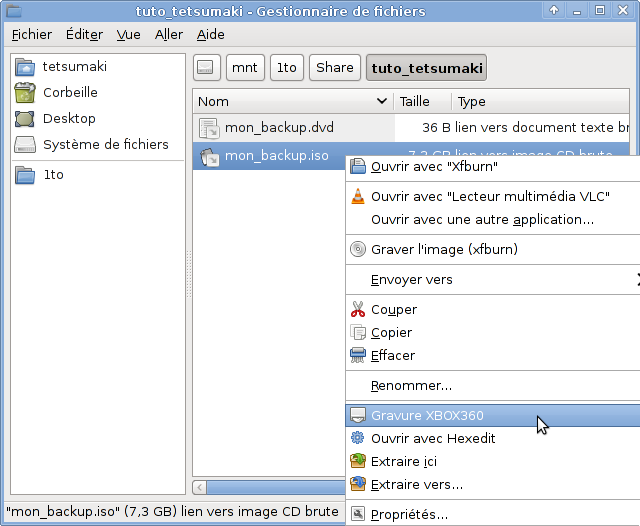Expand the Envoyer vers submenu
This screenshot has width=640, height=526.
[493, 280]
